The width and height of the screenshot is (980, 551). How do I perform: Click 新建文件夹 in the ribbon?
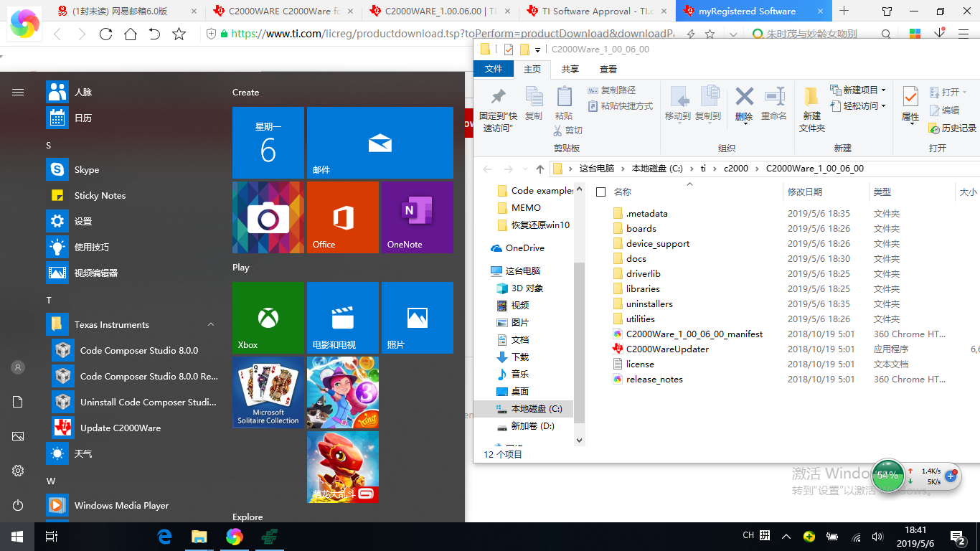812,109
